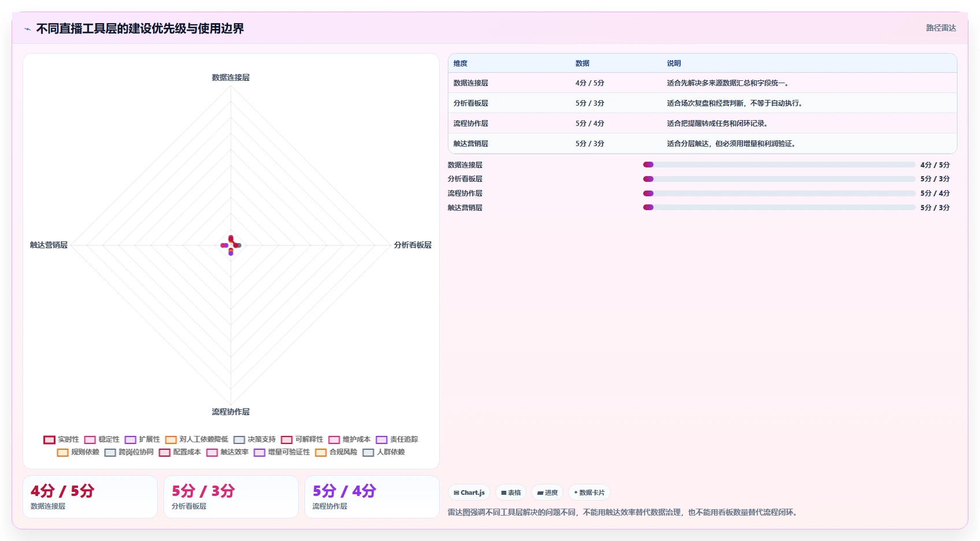980x541 pixels.
Task: Toggle the 跨岗位协同 legend series
Action: (x=129, y=452)
